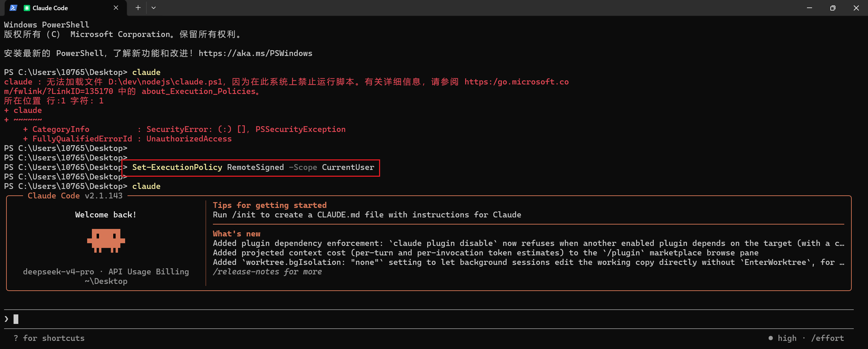Click the 'Added projected context cost' line
Screen dimensions: 868x349
click(486, 253)
